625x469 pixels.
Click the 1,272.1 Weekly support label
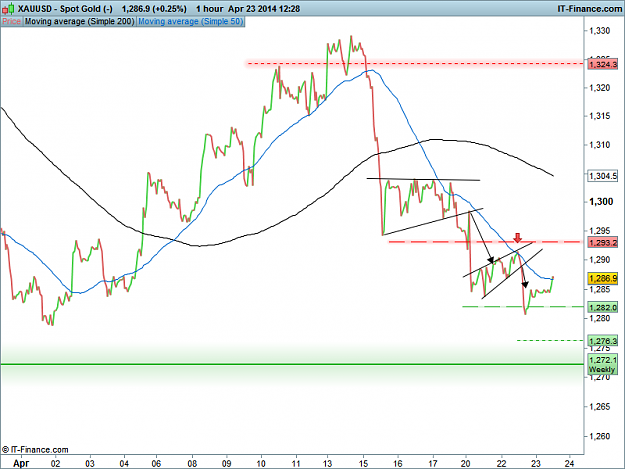pos(603,365)
